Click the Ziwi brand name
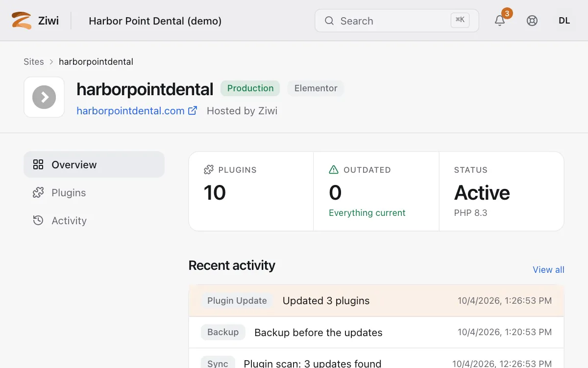 [49, 21]
